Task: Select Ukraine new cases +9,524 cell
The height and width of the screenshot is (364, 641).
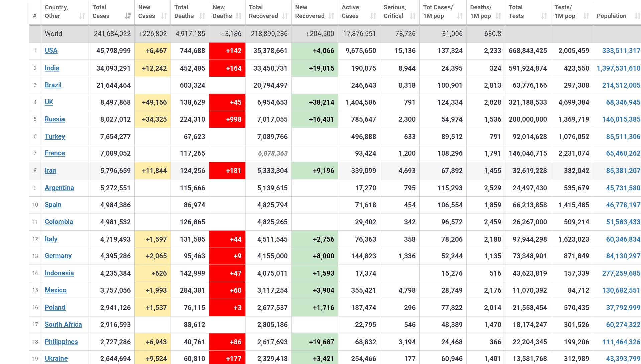Action: tap(153, 357)
